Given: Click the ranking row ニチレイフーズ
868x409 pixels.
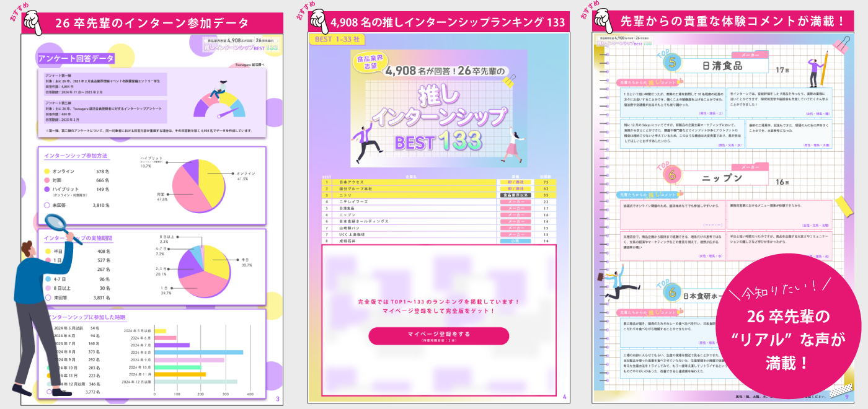Looking at the screenshot, I should point(439,202).
